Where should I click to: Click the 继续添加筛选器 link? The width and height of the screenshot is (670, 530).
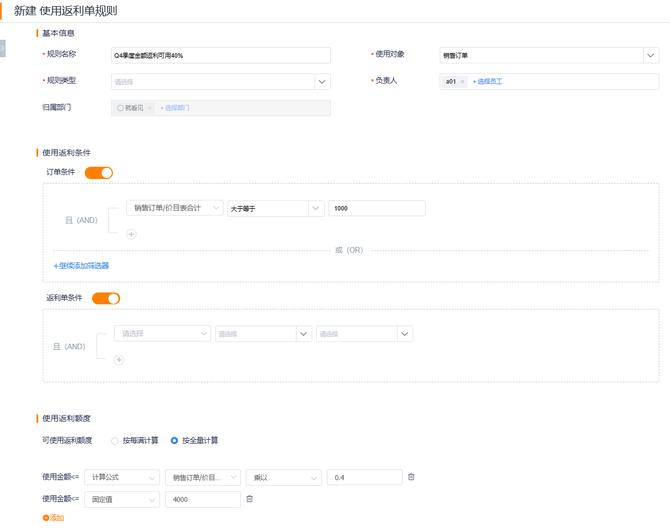tap(81, 266)
